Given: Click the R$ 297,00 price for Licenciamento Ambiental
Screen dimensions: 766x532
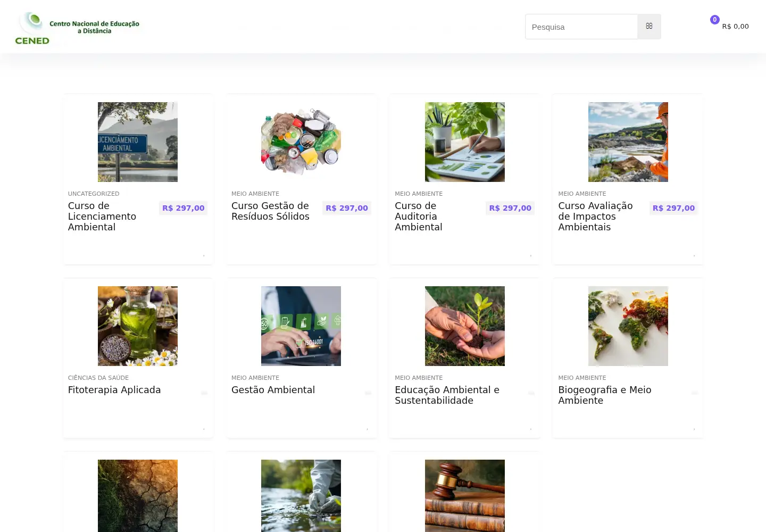Looking at the screenshot, I should pyautogui.click(x=184, y=208).
